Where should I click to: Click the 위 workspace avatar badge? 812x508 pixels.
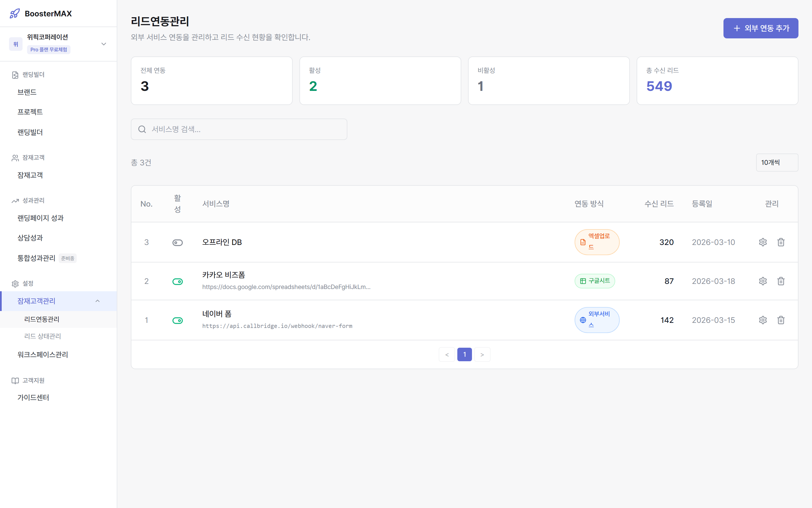(x=16, y=44)
